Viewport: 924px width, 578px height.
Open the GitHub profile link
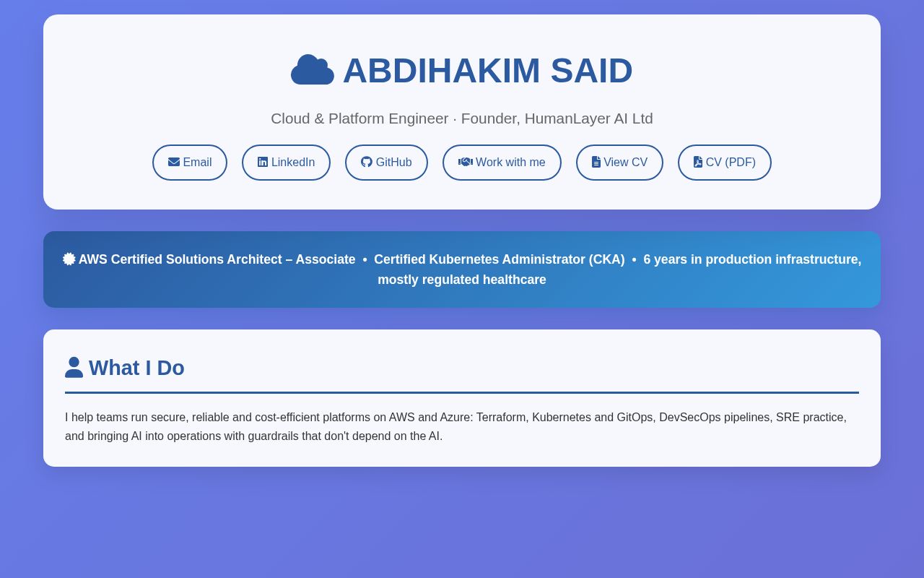coord(386,163)
